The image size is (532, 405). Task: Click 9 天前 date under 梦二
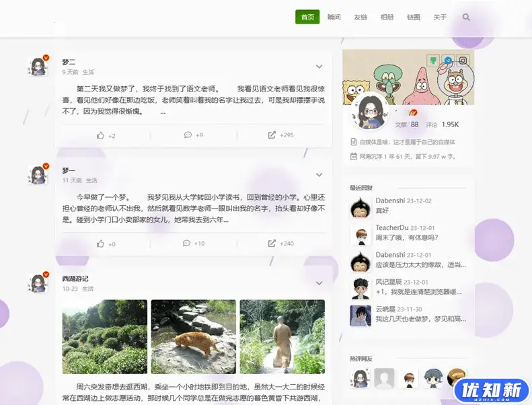(x=70, y=72)
